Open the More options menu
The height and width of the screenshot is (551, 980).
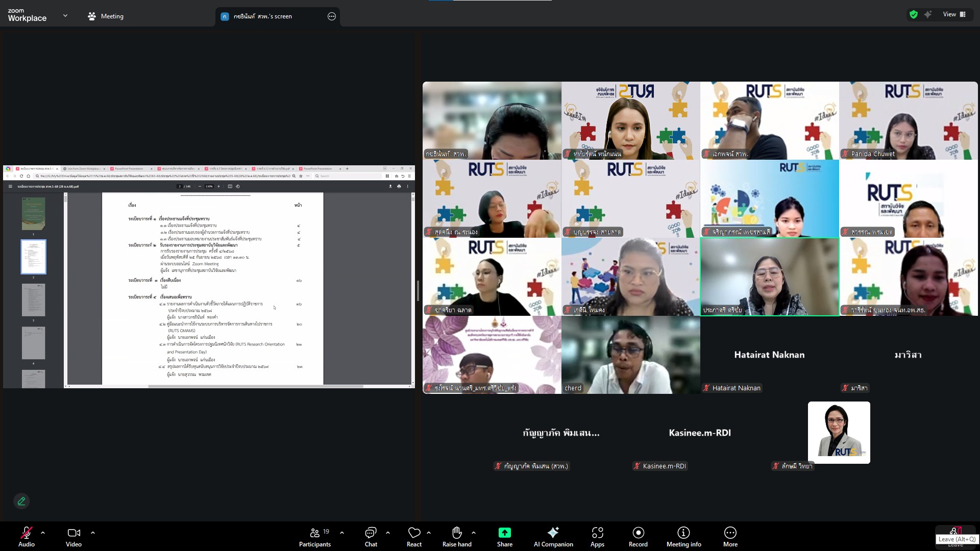click(x=730, y=533)
